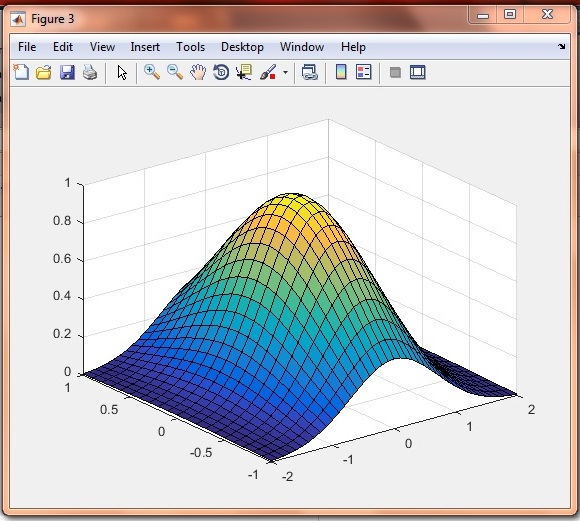Open the Tools menu
The height and width of the screenshot is (521, 580).
190,47
